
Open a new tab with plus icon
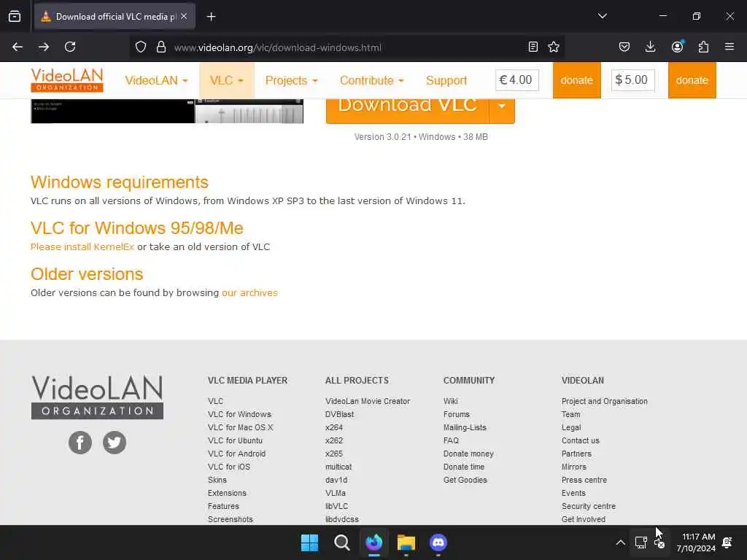click(211, 17)
